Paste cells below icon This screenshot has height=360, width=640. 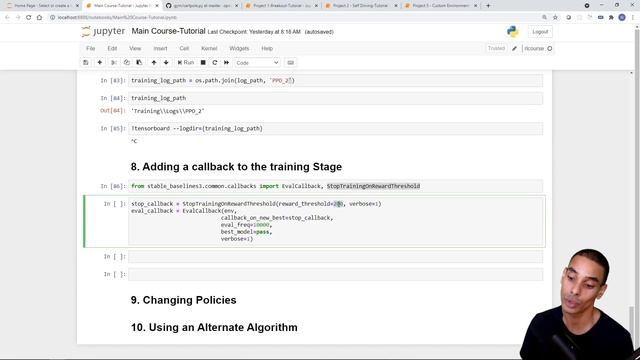click(x=139, y=62)
